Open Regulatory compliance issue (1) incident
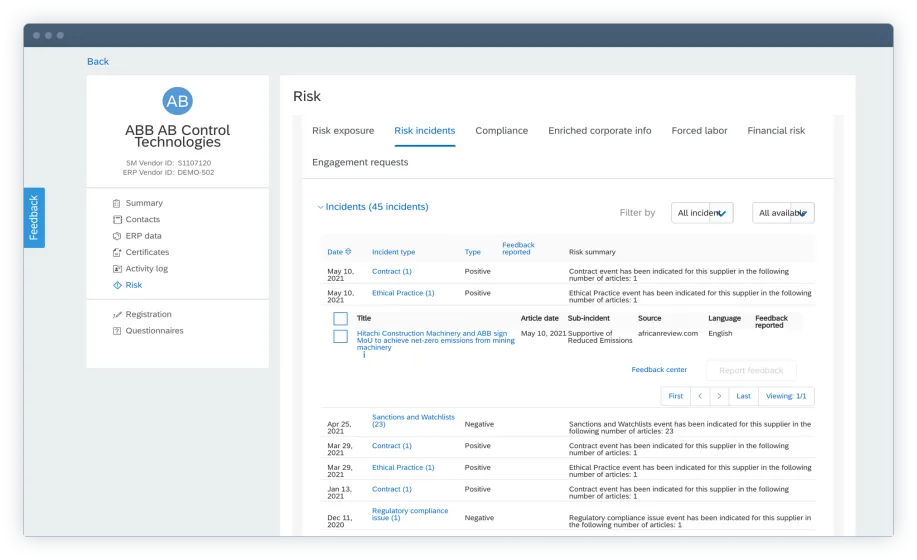The width and height of the screenshot is (917, 560). pos(410,514)
